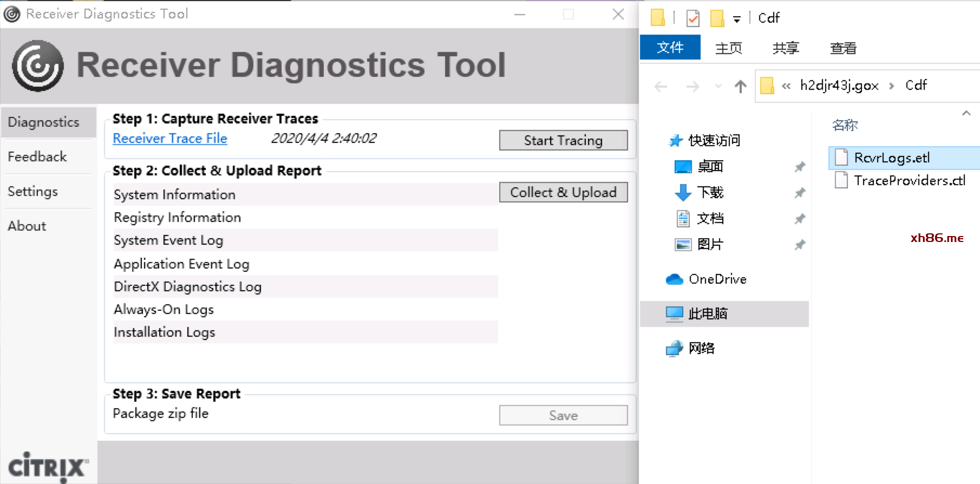
Task: Click the Collect & Upload button
Action: [x=563, y=192]
